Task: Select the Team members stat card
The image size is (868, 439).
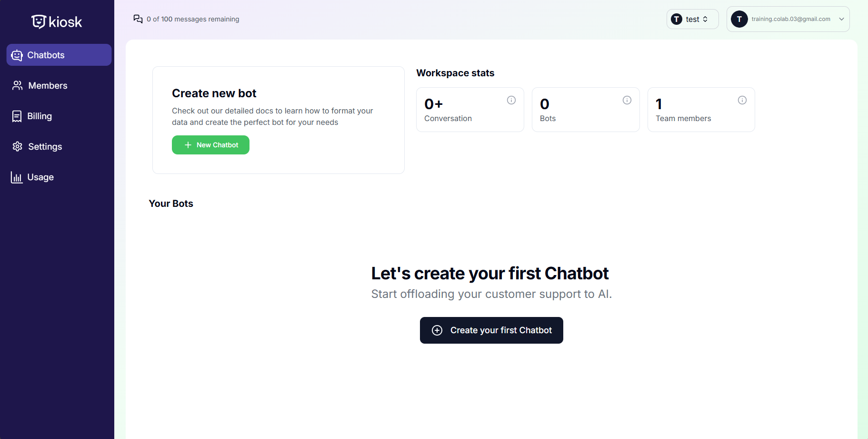Action: (x=701, y=110)
